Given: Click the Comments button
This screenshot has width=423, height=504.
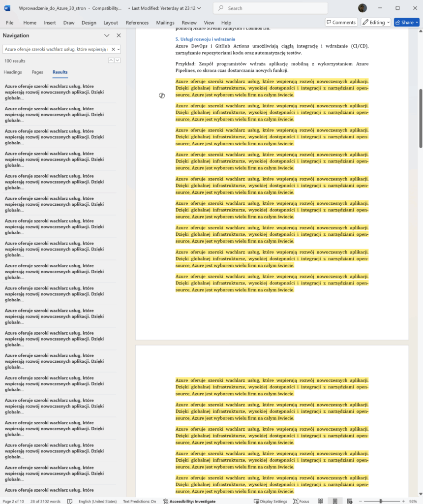Looking at the screenshot, I should coord(341,22).
